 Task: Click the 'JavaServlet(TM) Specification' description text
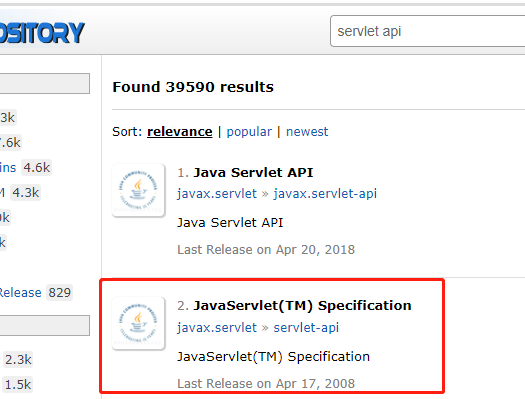click(273, 356)
